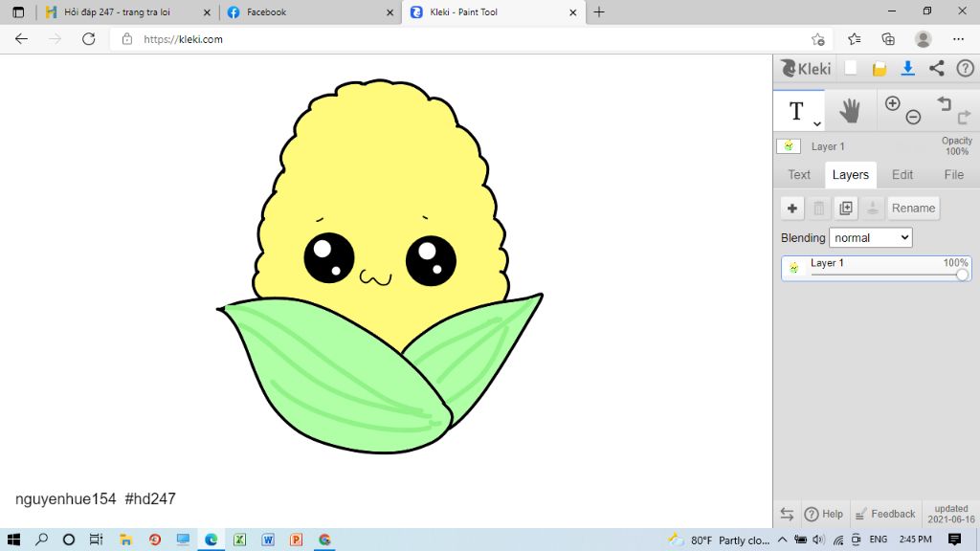The height and width of the screenshot is (551, 980).
Task: Select the Hand pan tool
Action: click(850, 111)
